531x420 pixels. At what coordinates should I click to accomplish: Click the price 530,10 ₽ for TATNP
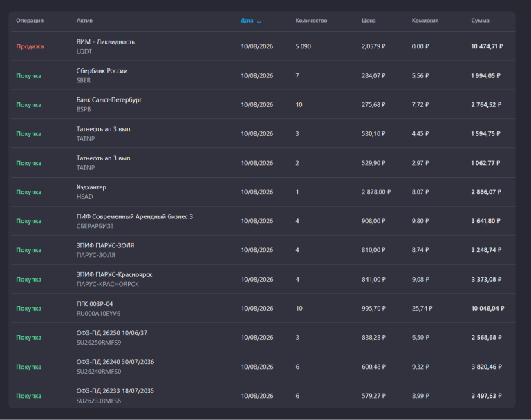point(373,134)
